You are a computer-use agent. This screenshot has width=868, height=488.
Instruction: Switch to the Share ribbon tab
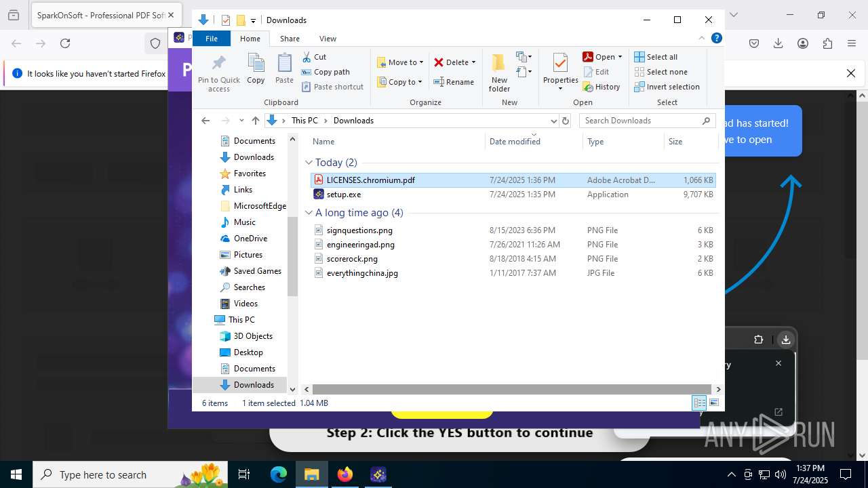(x=290, y=39)
